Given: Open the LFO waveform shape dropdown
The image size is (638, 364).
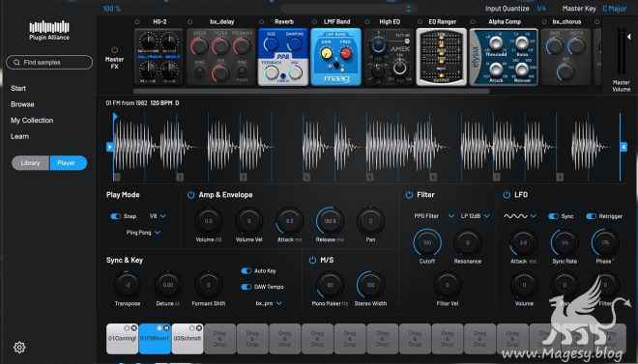Looking at the screenshot, I should point(520,216).
